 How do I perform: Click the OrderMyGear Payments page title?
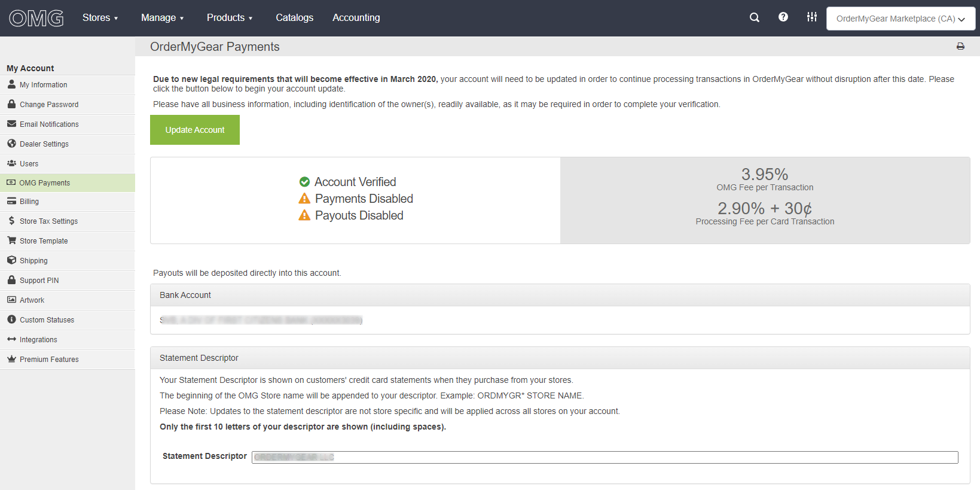pos(215,47)
